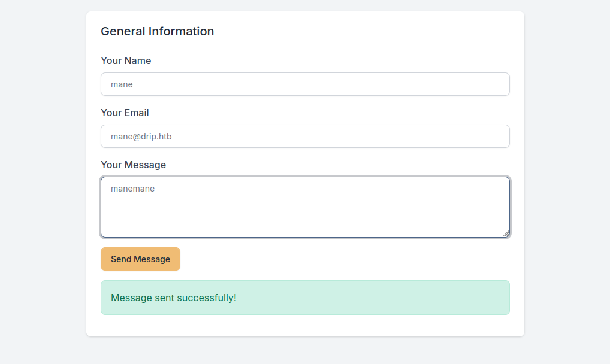Viewport: 610px width, 364px height.
Task: Click the textarea resize handle corner
Action: (506, 234)
